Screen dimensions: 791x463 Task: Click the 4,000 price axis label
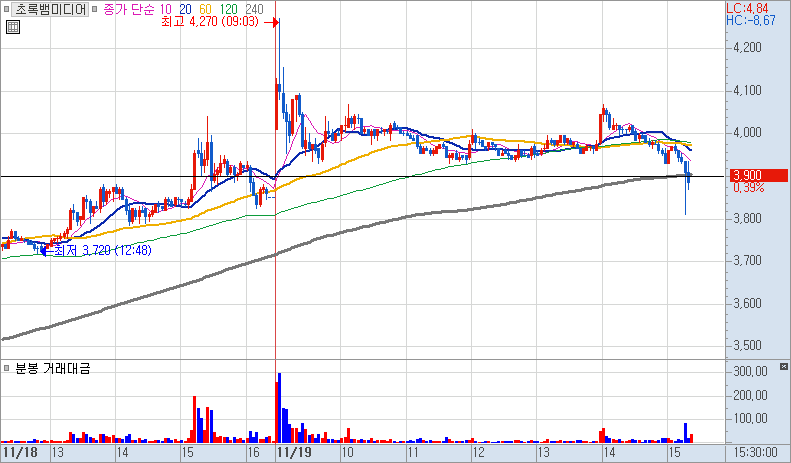[748, 132]
